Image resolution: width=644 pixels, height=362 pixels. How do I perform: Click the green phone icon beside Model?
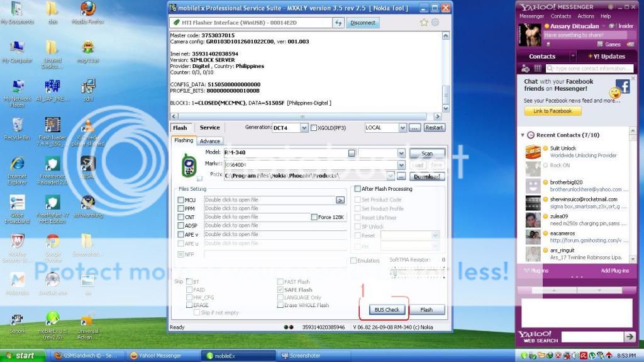pyautogui.click(x=189, y=166)
